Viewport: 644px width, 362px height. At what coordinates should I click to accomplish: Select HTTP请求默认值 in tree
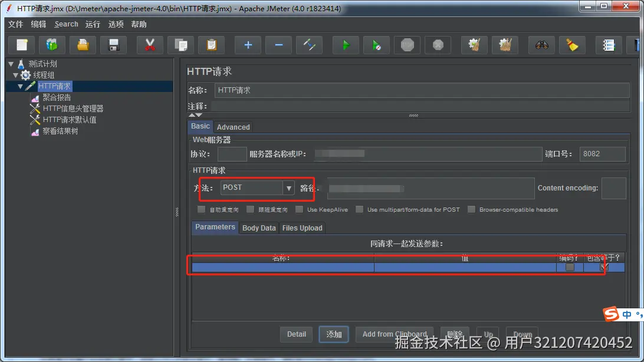(70, 120)
